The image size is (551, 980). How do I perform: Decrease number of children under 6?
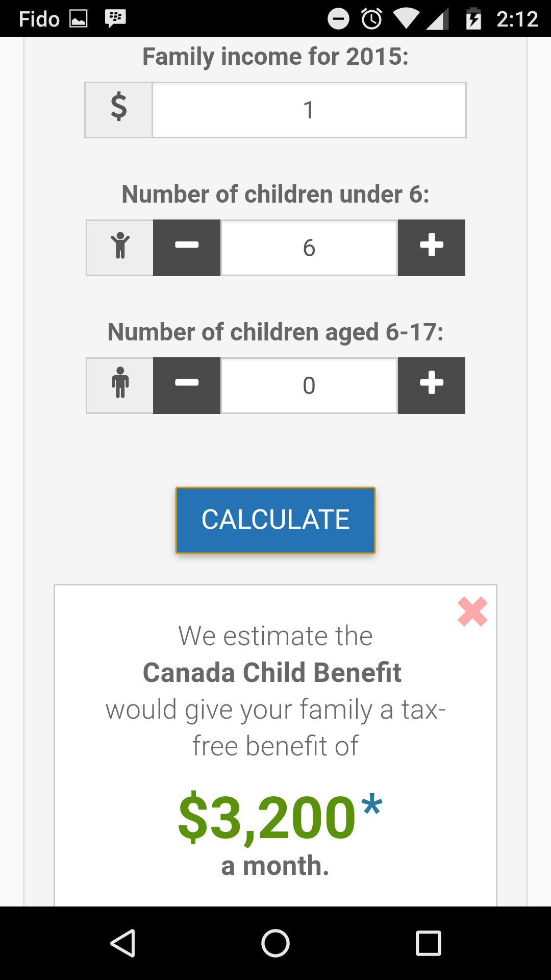(x=187, y=248)
